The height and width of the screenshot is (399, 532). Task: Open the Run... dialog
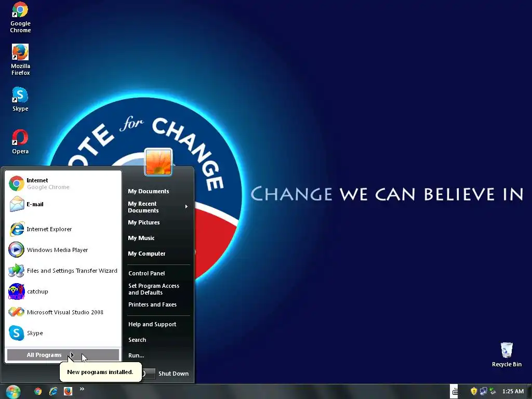coord(136,355)
